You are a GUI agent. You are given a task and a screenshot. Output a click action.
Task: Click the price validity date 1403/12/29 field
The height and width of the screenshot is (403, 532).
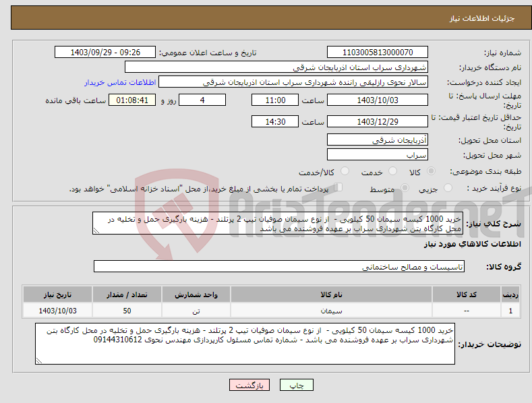(378, 121)
